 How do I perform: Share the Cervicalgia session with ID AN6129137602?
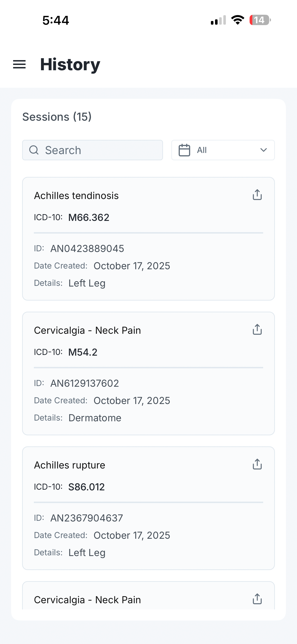(x=257, y=330)
